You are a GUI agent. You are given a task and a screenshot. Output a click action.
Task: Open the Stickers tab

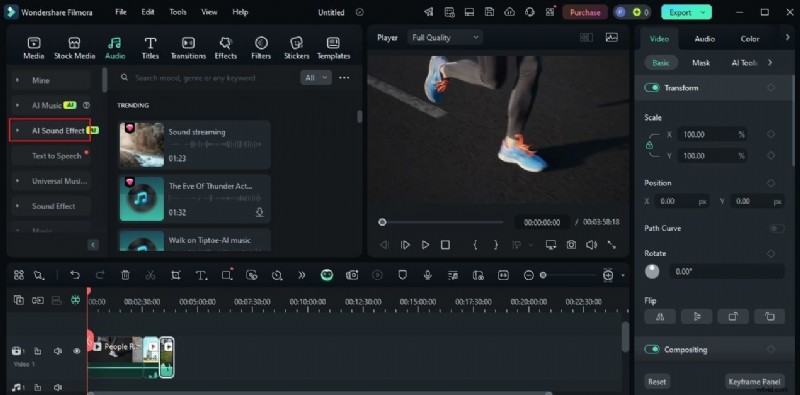click(296, 48)
